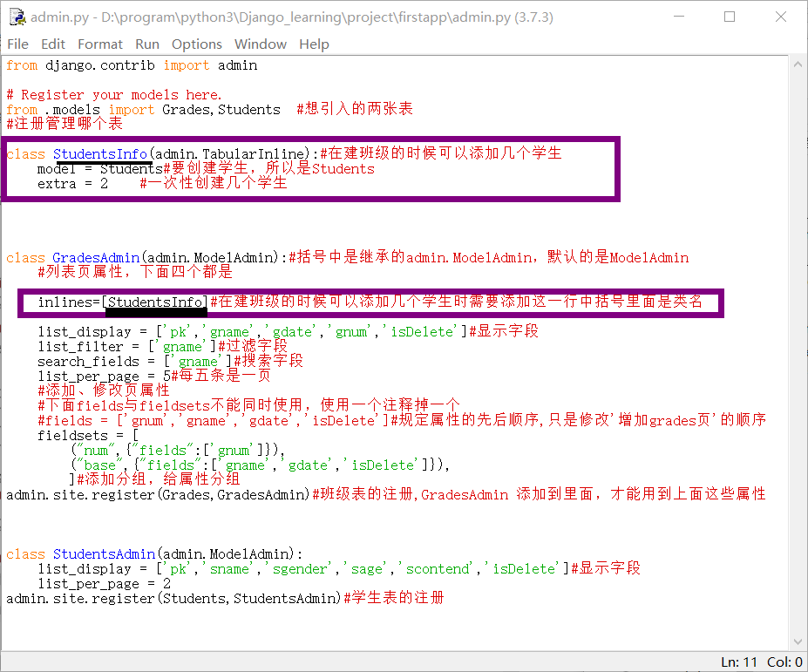Click the 'list_per_page = 2' line
808x672 pixels.
(x=104, y=584)
